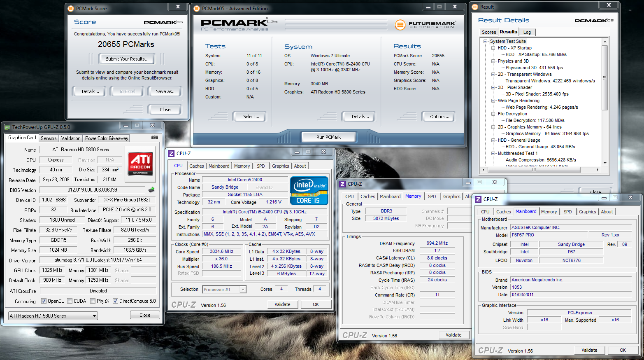Screen dimensions: 644x360
Task: Click the OK button in the CPU tab CPU-Z window
Action: pyautogui.click(x=316, y=304)
